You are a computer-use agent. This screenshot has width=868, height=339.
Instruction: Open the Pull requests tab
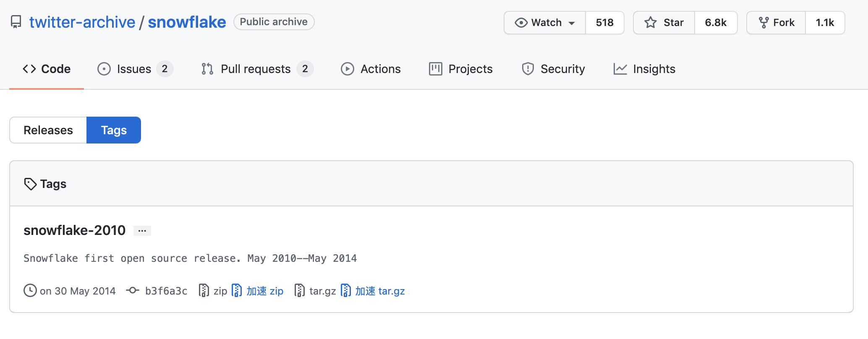tap(257, 69)
